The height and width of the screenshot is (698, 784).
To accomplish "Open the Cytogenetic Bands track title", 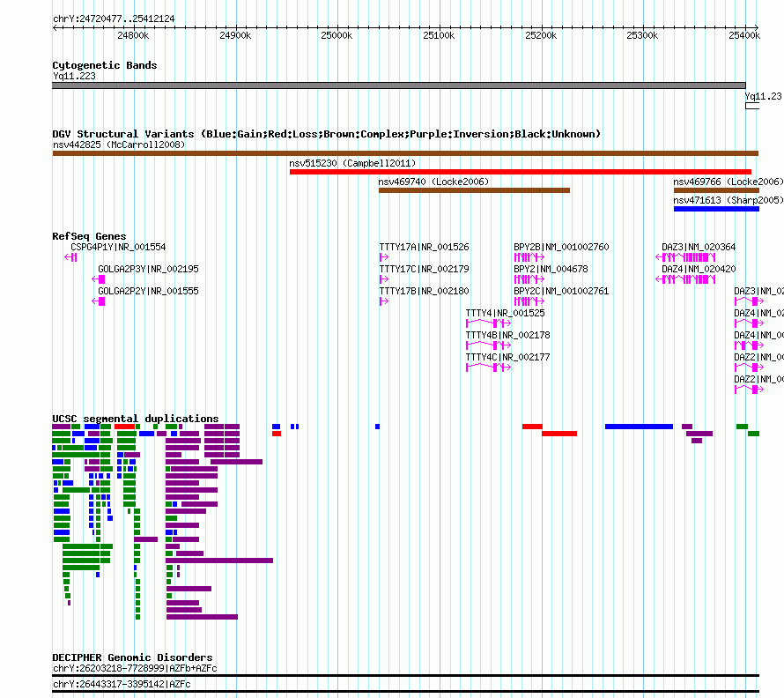I will click(x=105, y=65).
